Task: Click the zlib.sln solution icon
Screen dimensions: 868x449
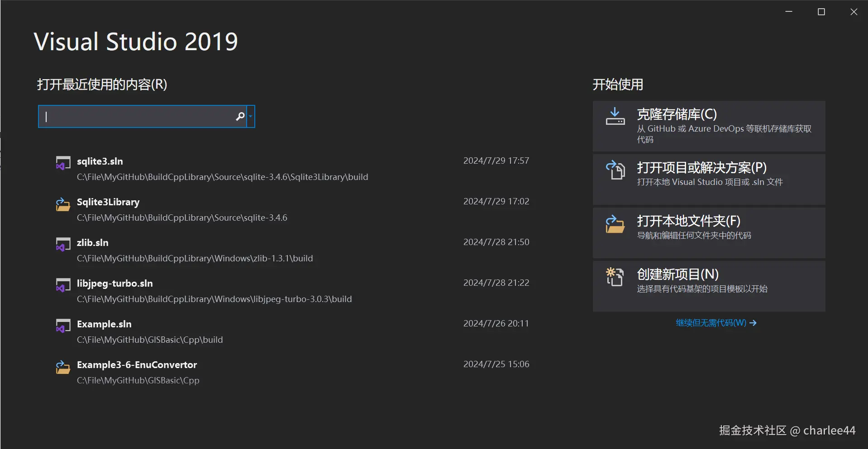Action: (63, 244)
